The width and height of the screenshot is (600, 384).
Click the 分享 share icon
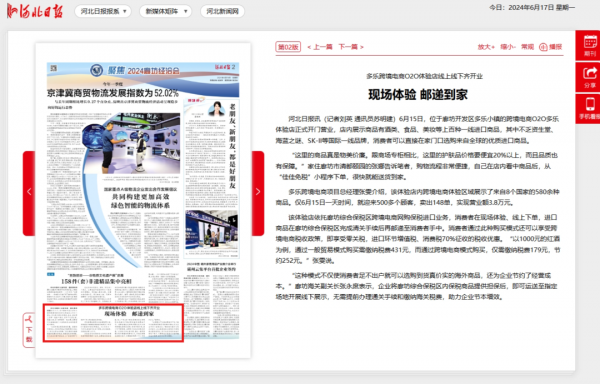click(x=590, y=77)
